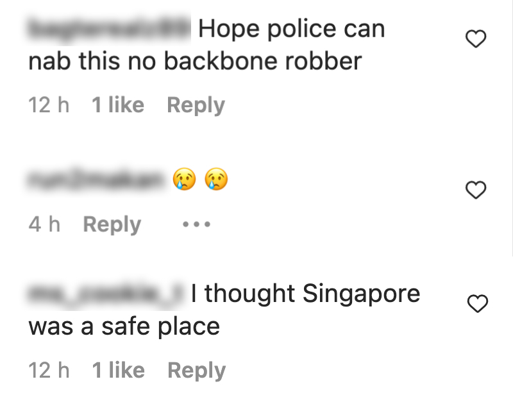Open the blurred username before 'Hope police can'
513x420 pixels.
pyautogui.click(x=109, y=28)
